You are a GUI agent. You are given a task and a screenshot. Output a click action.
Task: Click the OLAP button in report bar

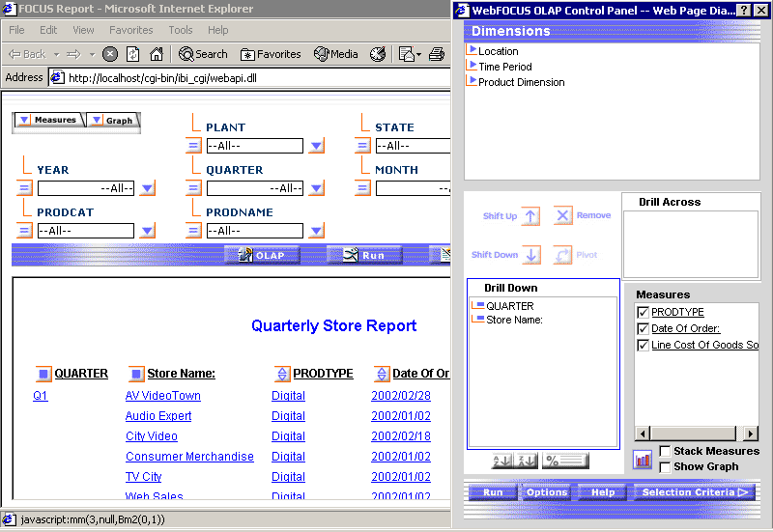pyautogui.click(x=262, y=255)
